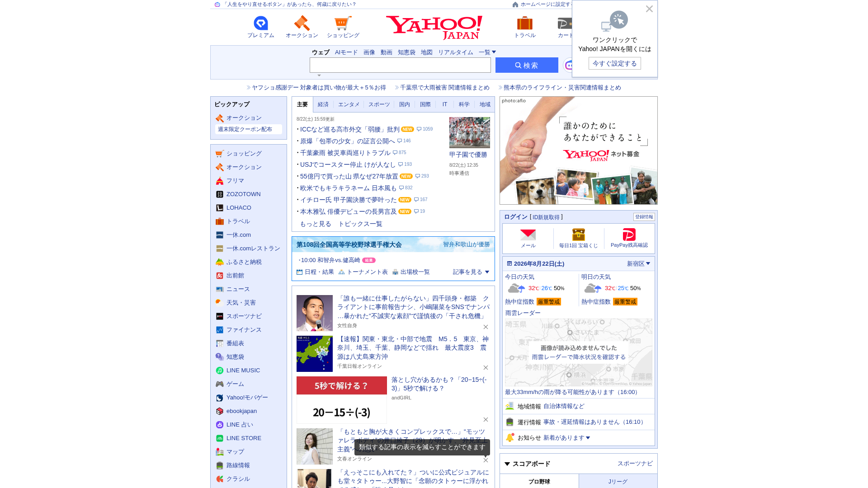Screen dimensions: 868x488
Task: Click the スポーツナビ sidebar icon
Action: [220, 316]
